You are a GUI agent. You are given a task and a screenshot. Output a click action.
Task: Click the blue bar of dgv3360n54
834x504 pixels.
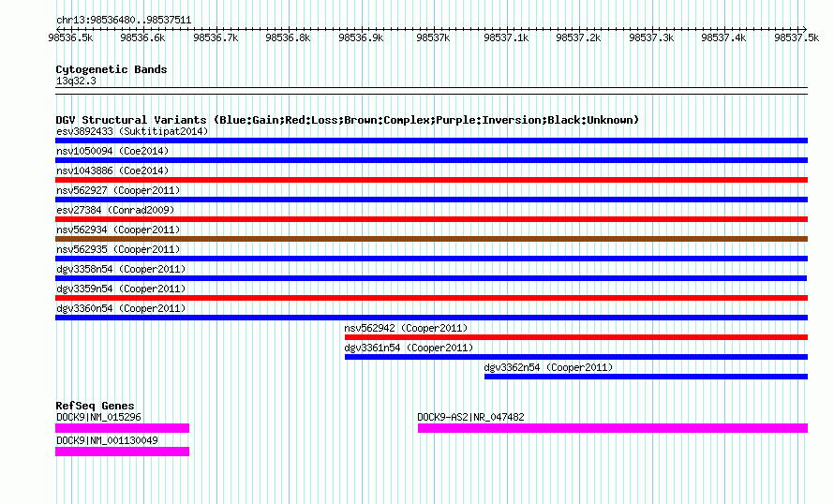pos(431,318)
